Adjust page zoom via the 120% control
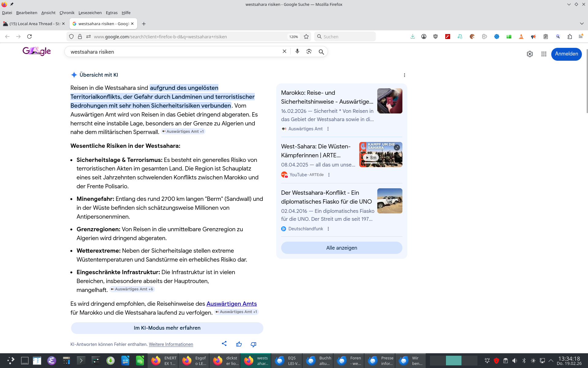Image resolution: width=588 pixels, height=368 pixels. point(293,36)
